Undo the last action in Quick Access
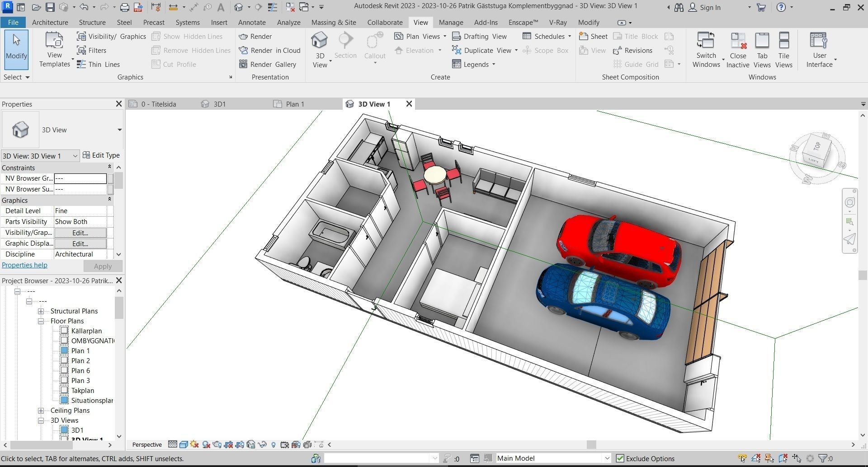Screen dimensions: 868x467 84,7
